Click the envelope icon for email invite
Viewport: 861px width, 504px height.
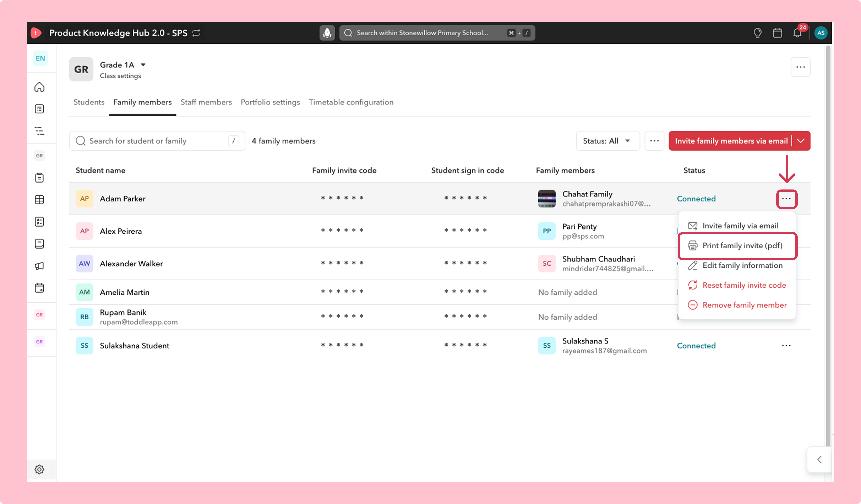(x=693, y=226)
